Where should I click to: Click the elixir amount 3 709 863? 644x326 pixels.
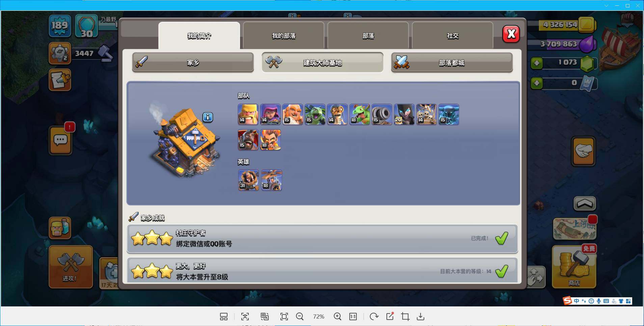(559, 44)
